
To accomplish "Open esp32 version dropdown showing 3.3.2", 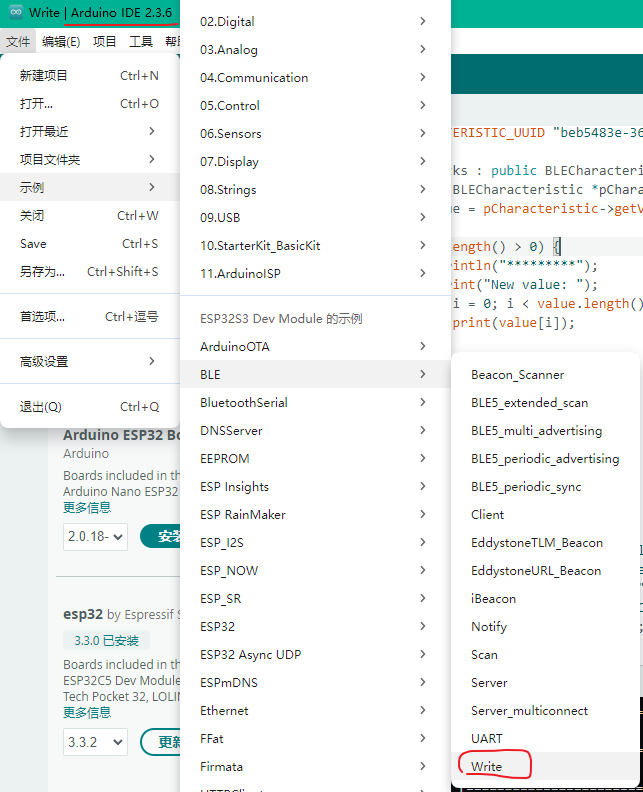I will pos(95,742).
